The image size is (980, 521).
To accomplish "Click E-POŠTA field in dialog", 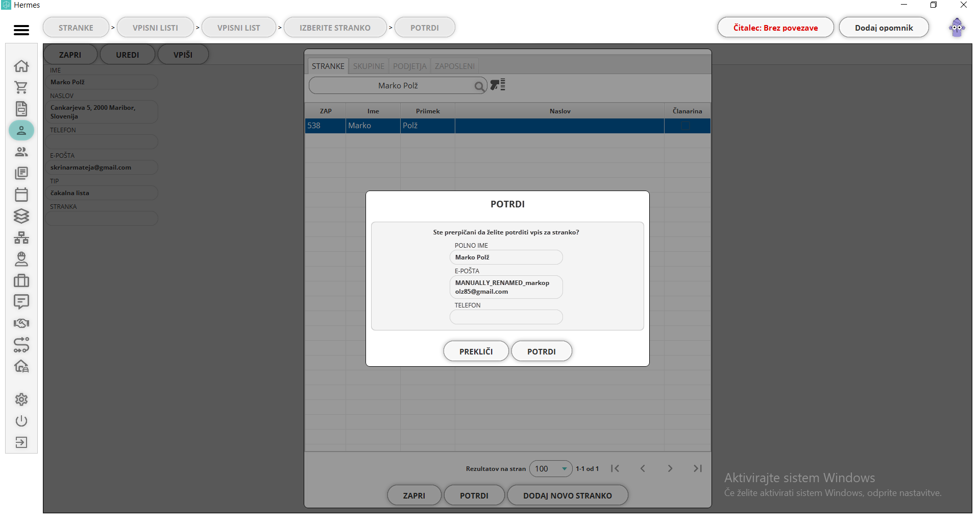I will [x=506, y=287].
